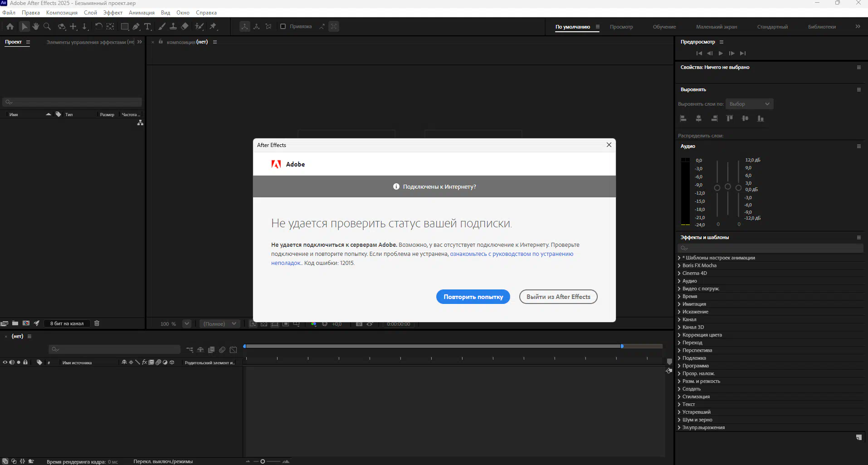Viewport: 868px width, 465px height.
Task: Enable the Привязка snapping checkbox
Action: (x=283, y=26)
